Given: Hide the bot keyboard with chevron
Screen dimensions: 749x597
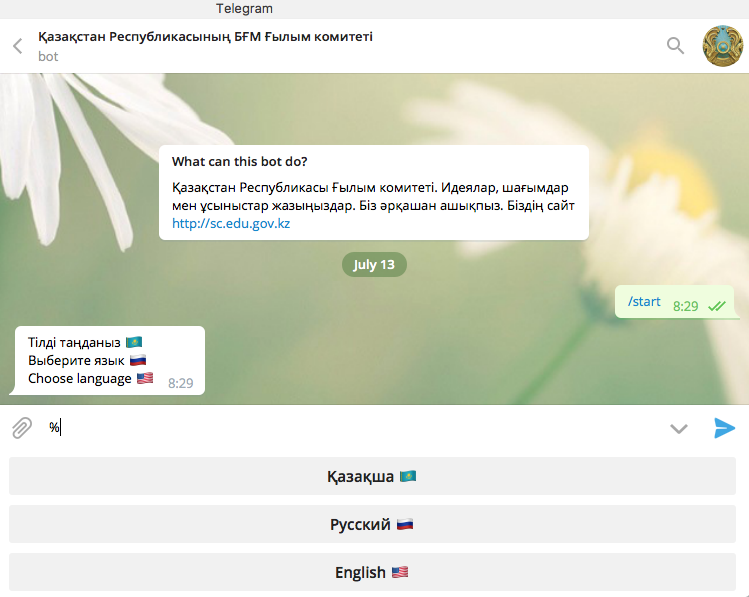Looking at the screenshot, I should tap(679, 429).
